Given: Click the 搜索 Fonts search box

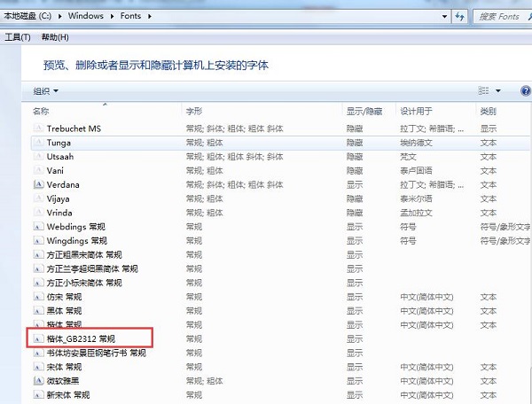Looking at the screenshot, I should coord(502,16).
